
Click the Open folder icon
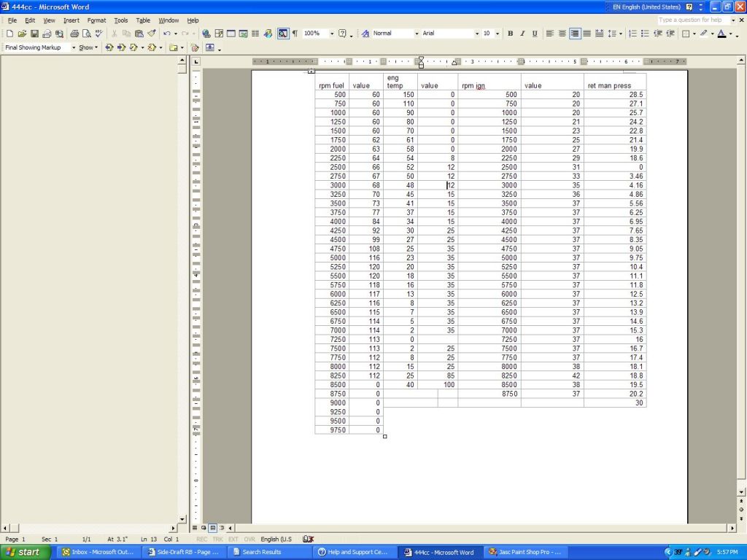pyautogui.click(x=22, y=34)
